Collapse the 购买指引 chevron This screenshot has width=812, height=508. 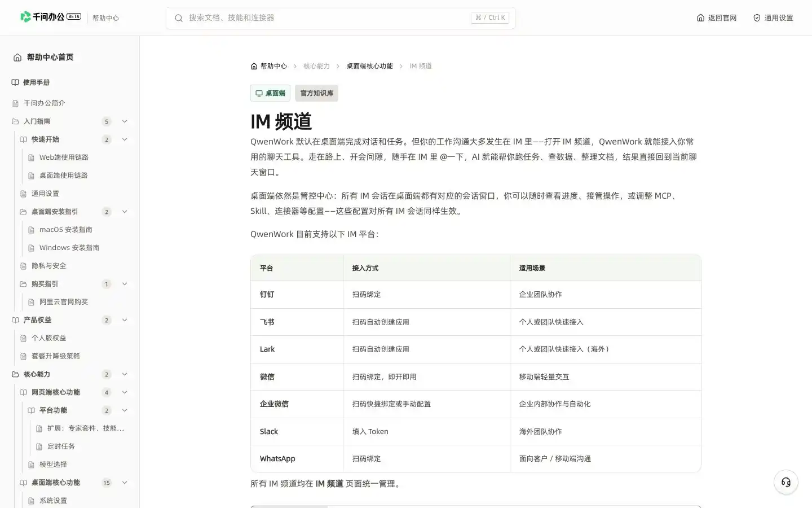pyautogui.click(x=125, y=284)
